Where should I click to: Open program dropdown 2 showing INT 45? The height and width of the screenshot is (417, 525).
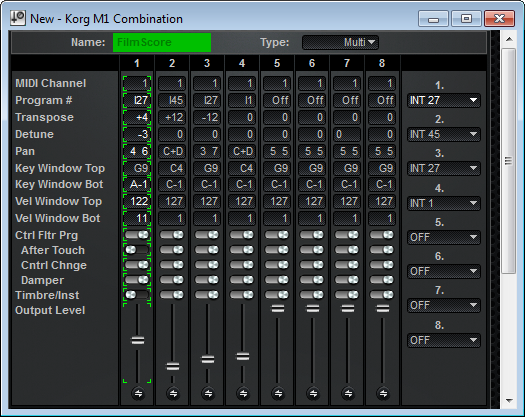click(444, 134)
